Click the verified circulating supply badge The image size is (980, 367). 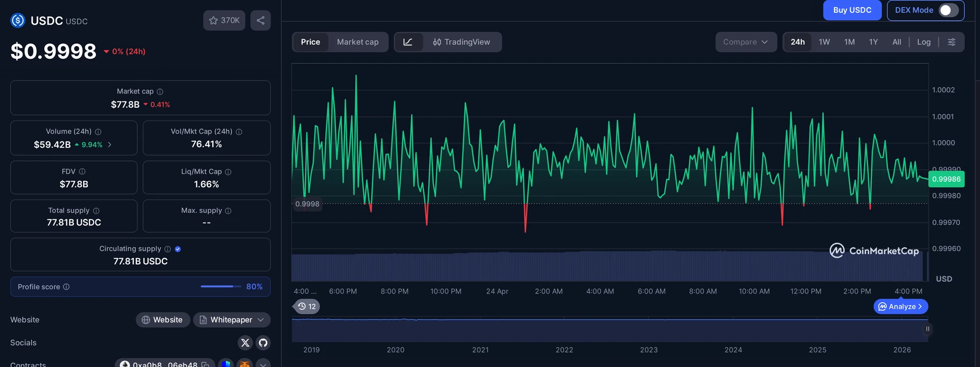tap(178, 249)
